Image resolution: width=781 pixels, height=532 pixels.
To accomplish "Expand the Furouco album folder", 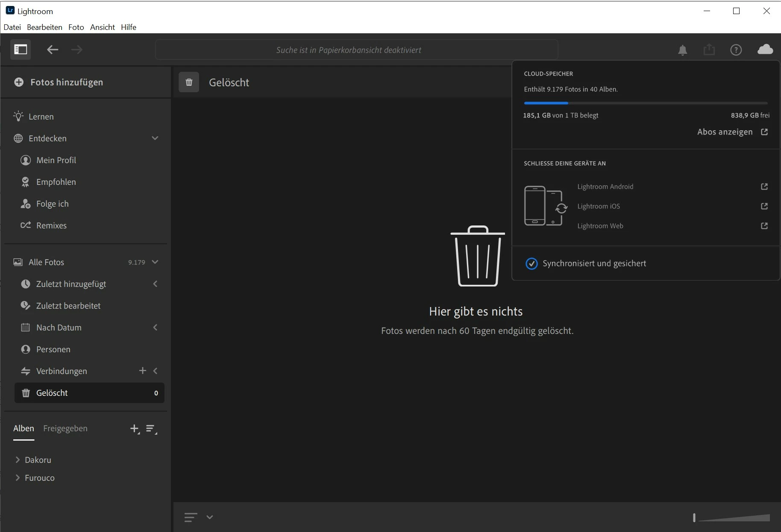I will [18, 478].
